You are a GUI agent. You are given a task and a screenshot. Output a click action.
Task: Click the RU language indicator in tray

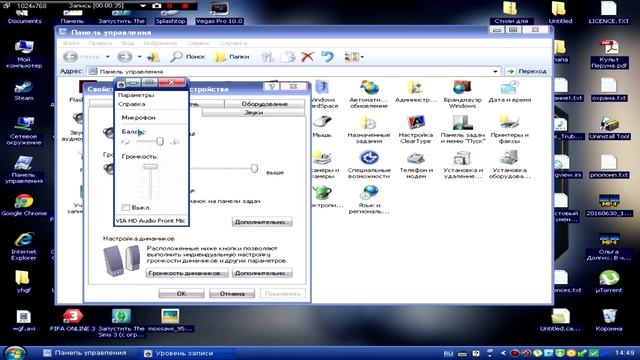tap(448, 353)
